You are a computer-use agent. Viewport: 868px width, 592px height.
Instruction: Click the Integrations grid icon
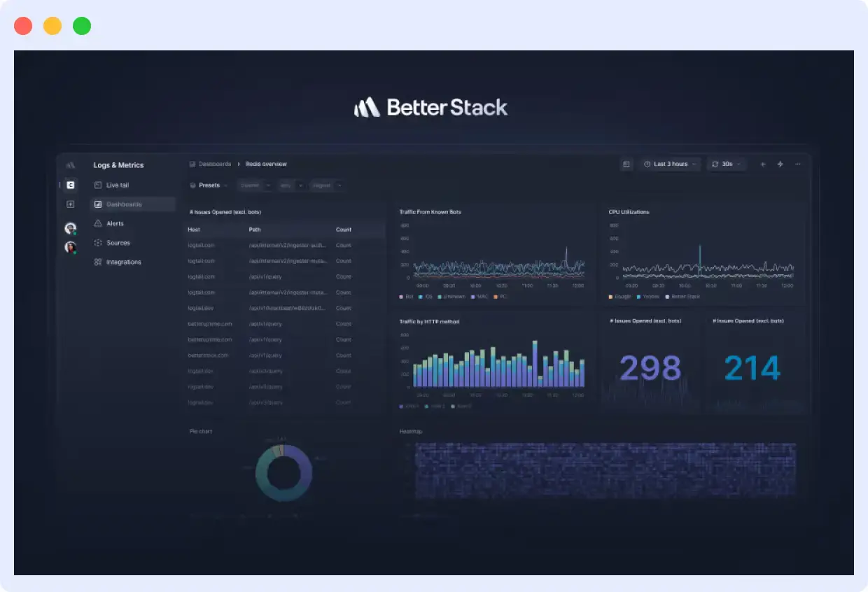coord(98,262)
